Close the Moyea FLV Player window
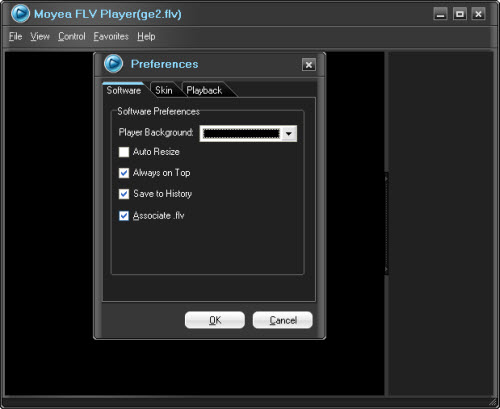The width and height of the screenshot is (500, 409). [x=478, y=14]
